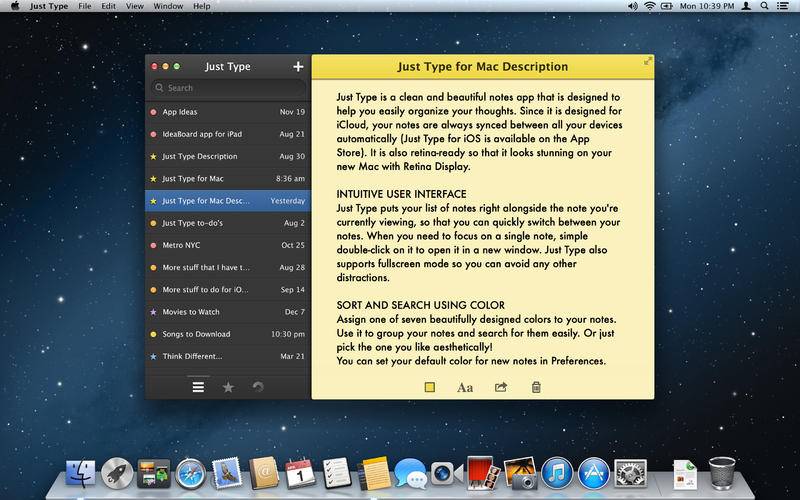
Task: Open Calendar from the Dock
Action: tap(300, 473)
